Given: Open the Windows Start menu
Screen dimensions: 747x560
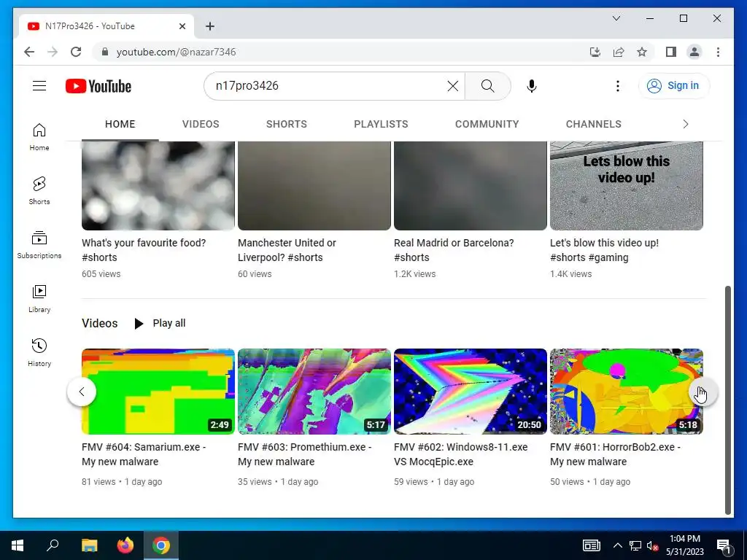Looking at the screenshot, I should tap(18, 545).
